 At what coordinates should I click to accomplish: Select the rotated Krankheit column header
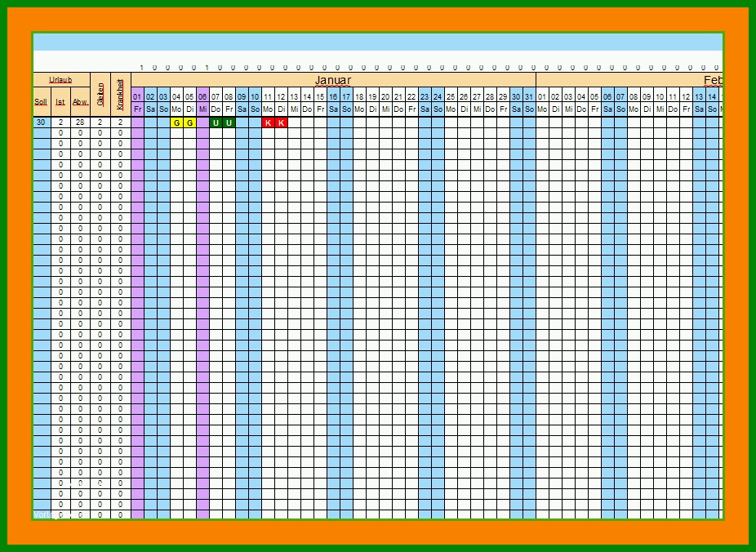[x=121, y=95]
